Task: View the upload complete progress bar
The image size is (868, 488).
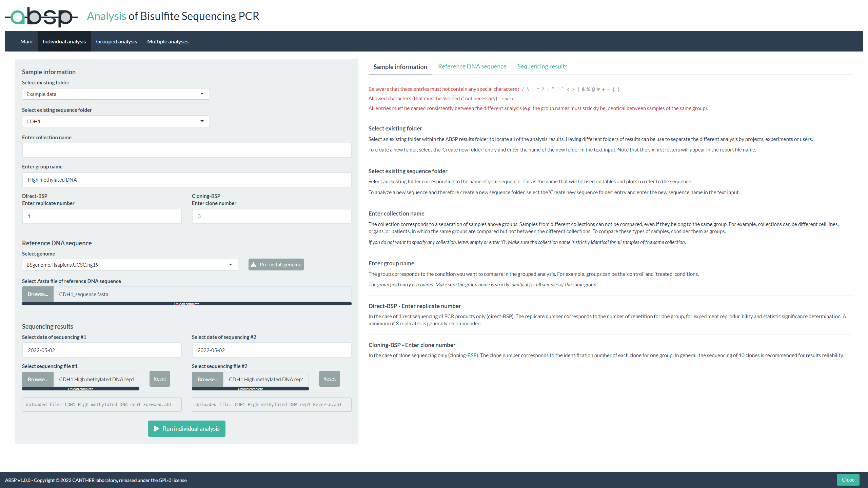Action: (x=186, y=304)
